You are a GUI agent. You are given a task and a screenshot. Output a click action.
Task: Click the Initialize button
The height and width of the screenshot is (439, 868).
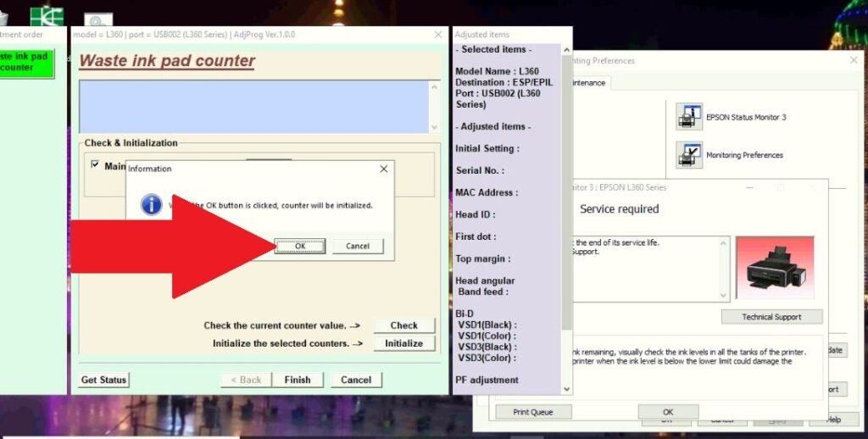point(404,343)
